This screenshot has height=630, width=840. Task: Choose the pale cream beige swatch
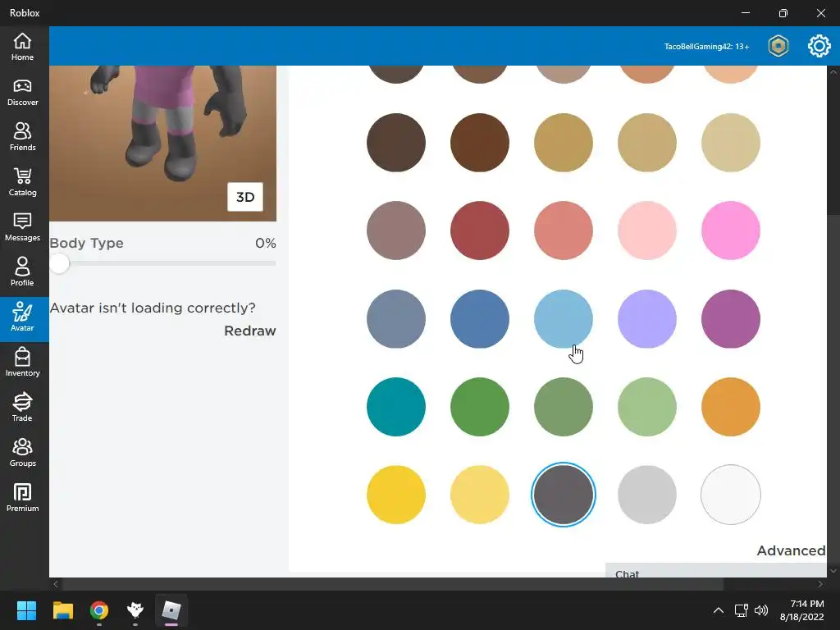731,143
